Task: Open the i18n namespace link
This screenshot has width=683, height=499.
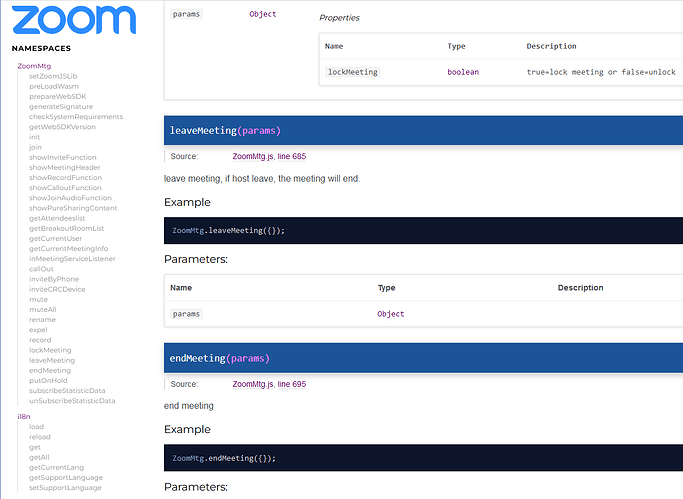Action: pyautogui.click(x=24, y=417)
